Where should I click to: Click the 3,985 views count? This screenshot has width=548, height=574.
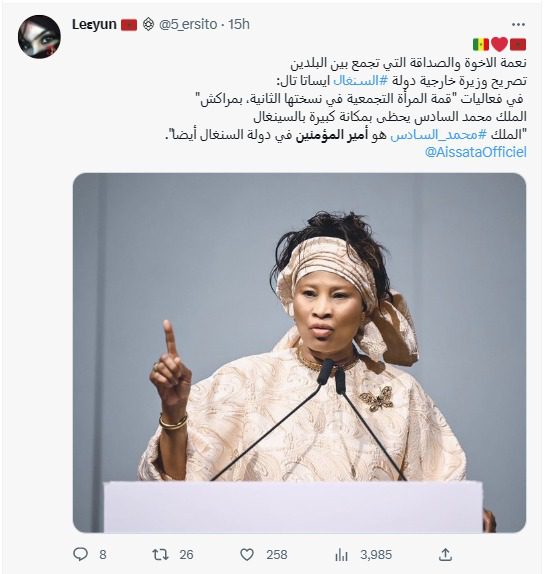(x=376, y=555)
